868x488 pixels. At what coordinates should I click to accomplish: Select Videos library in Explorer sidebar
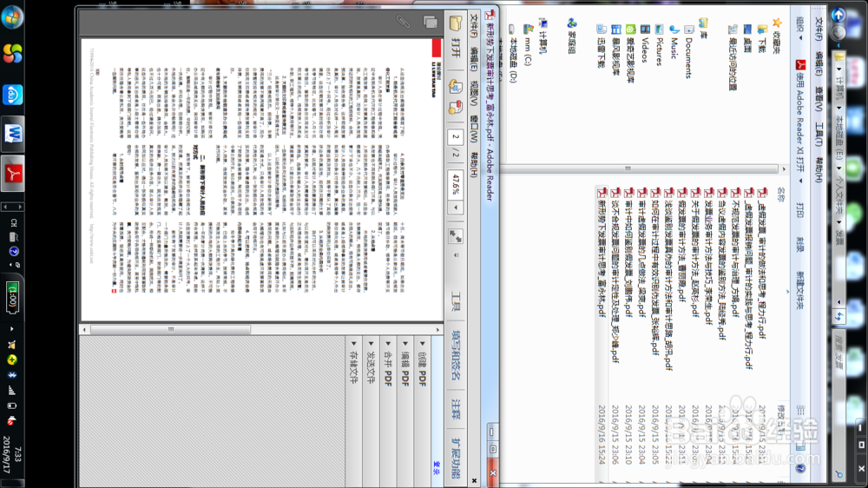pos(645,44)
